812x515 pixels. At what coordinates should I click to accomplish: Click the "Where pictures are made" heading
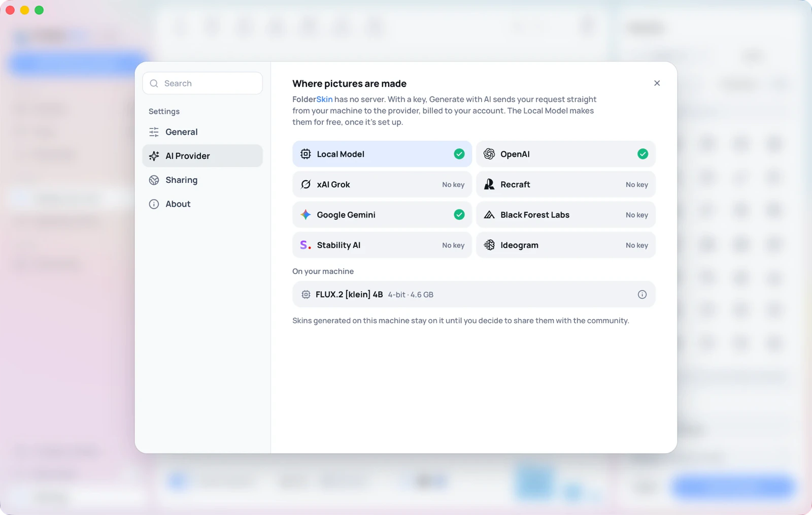[x=349, y=84]
